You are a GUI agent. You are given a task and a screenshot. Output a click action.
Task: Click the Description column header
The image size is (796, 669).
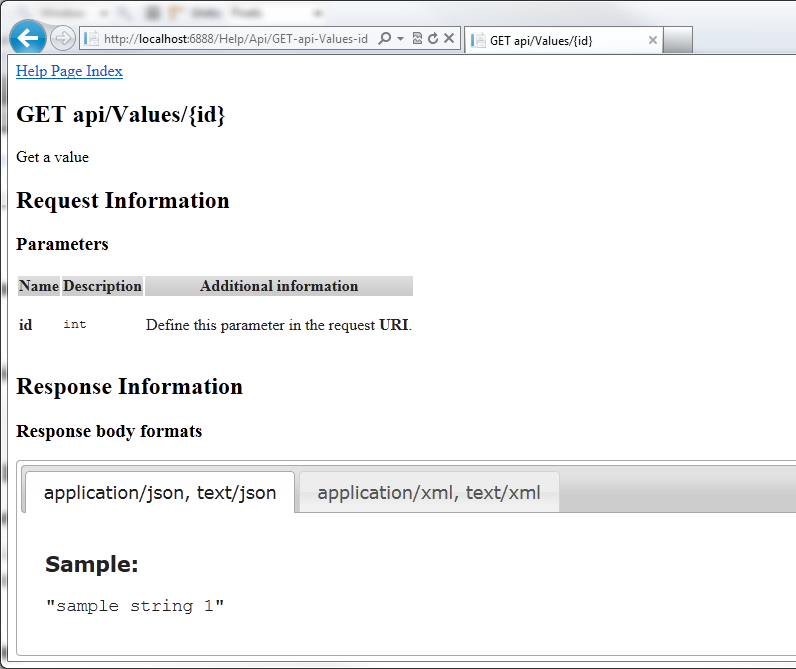(x=103, y=286)
